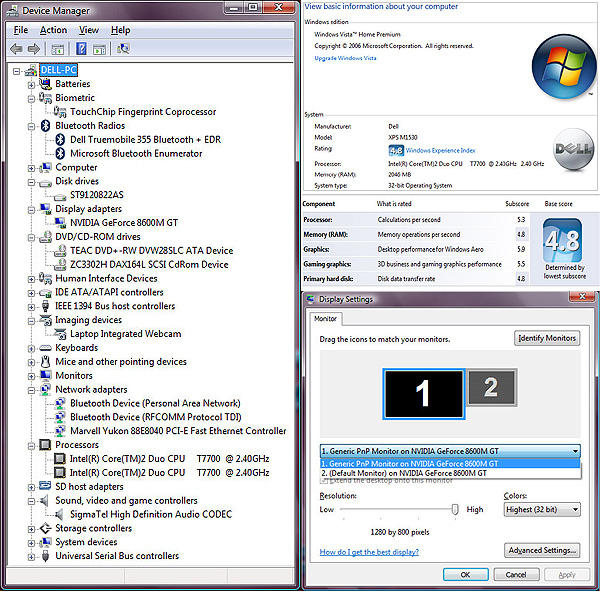
Task: Open the Upgrade Windows Vista link
Action: tap(345, 58)
